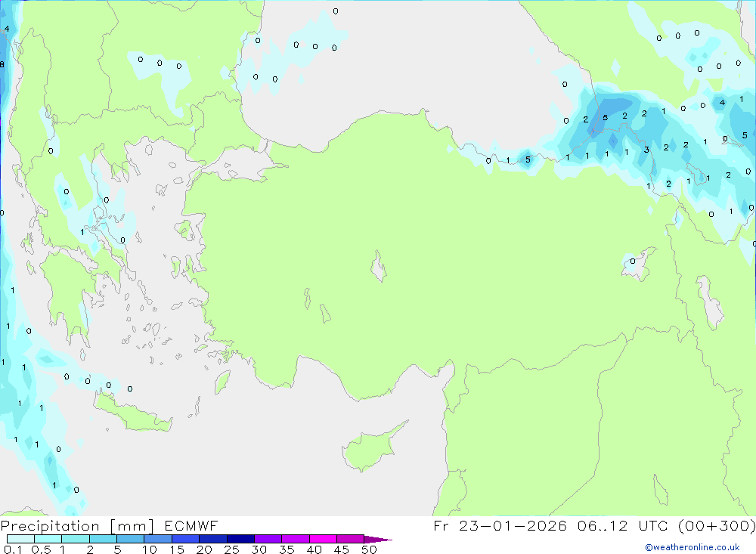This screenshot has height=554, width=756.
Task: Click the '3' precipitation value on the map
Action: point(646,150)
